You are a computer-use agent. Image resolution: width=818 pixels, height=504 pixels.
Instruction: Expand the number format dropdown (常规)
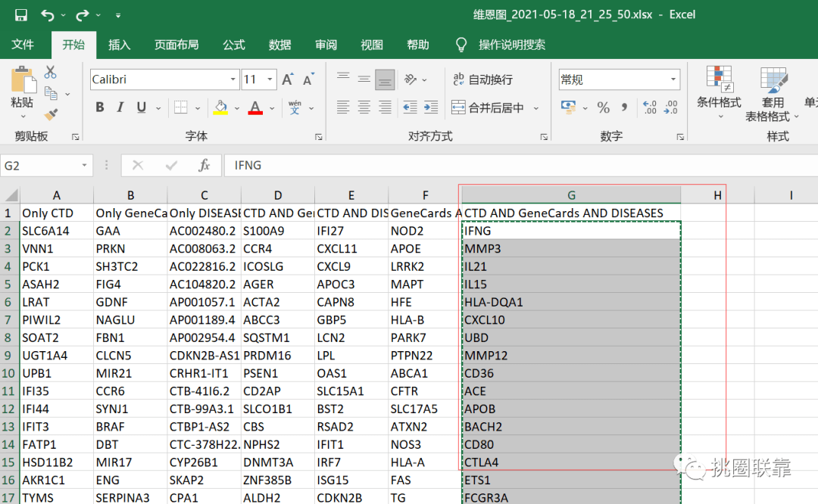pyautogui.click(x=673, y=79)
